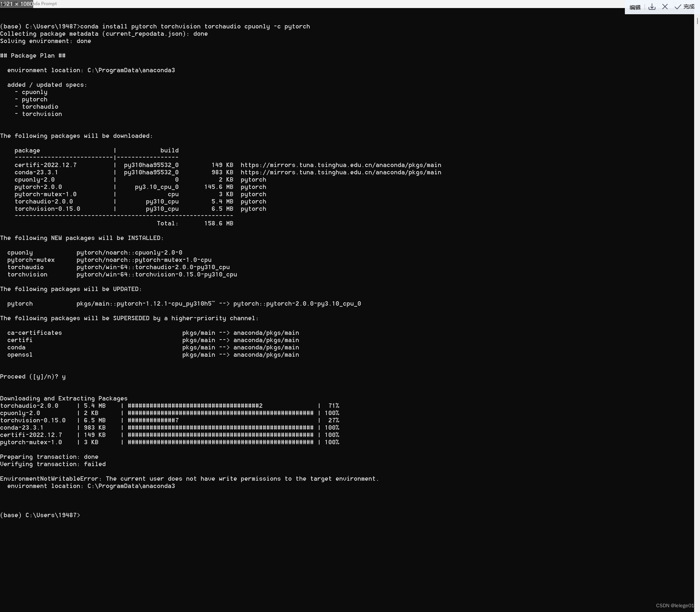Click the 编辑 (Edit) button
The height and width of the screenshot is (612, 700).
pos(635,7)
